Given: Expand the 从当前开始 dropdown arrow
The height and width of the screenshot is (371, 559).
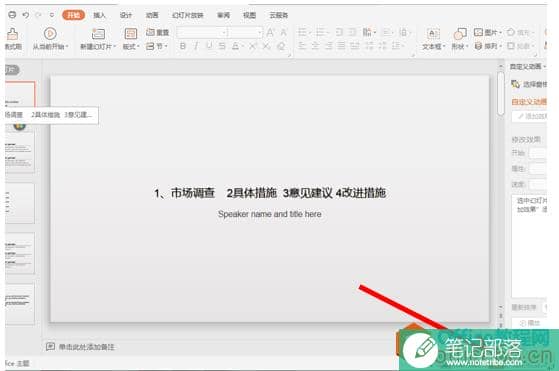Looking at the screenshot, I should tap(67, 47).
